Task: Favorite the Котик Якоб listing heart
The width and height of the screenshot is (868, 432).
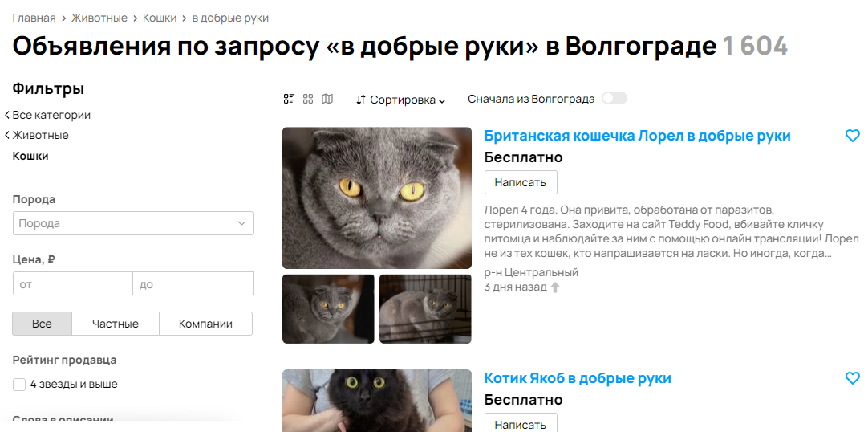Action: [853, 378]
